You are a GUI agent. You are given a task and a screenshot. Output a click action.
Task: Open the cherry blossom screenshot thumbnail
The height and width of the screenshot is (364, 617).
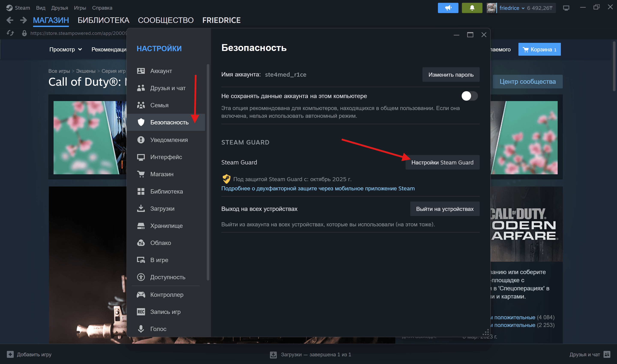click(90, 138)
